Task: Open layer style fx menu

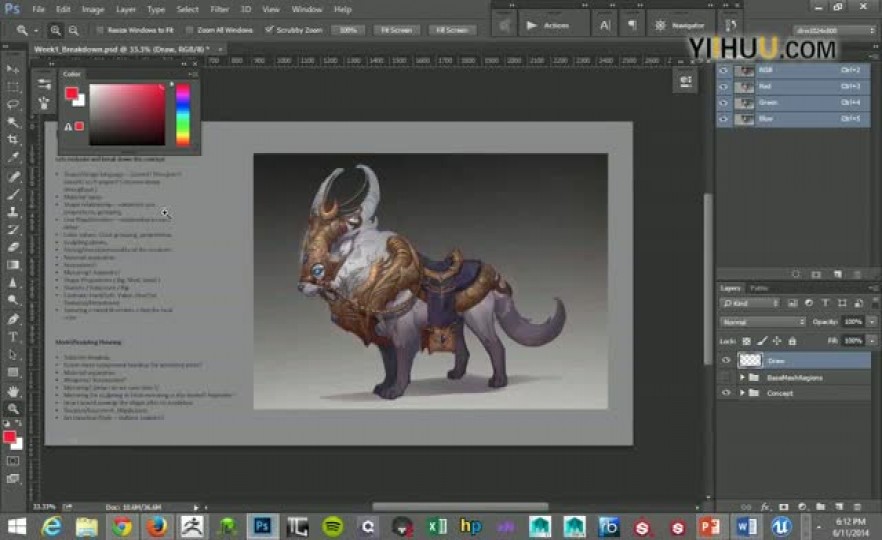Action: pos(765,507)
